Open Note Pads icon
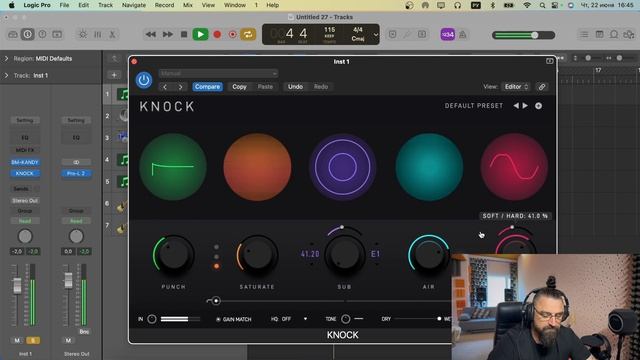Image resolution: width=640 pixels, height=360 pixels. coord(599,35)
